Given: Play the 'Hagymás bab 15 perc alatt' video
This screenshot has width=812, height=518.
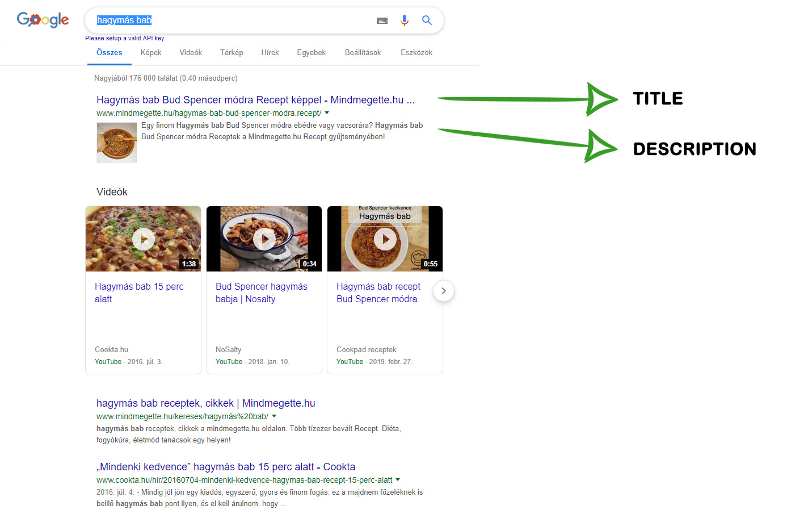Looking at the screenshot, I should (x=144, y=239).
